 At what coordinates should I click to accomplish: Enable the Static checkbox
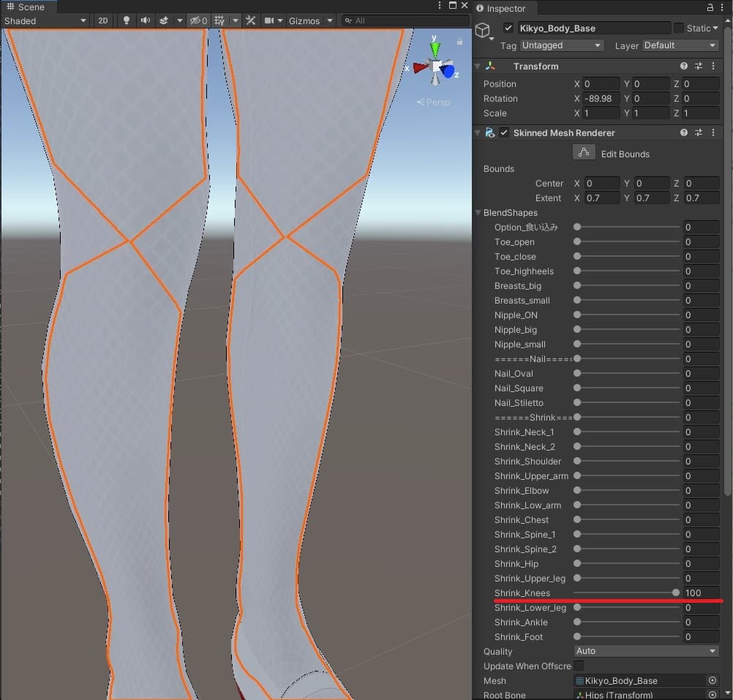pyautogui.click(x=679, y=29)
